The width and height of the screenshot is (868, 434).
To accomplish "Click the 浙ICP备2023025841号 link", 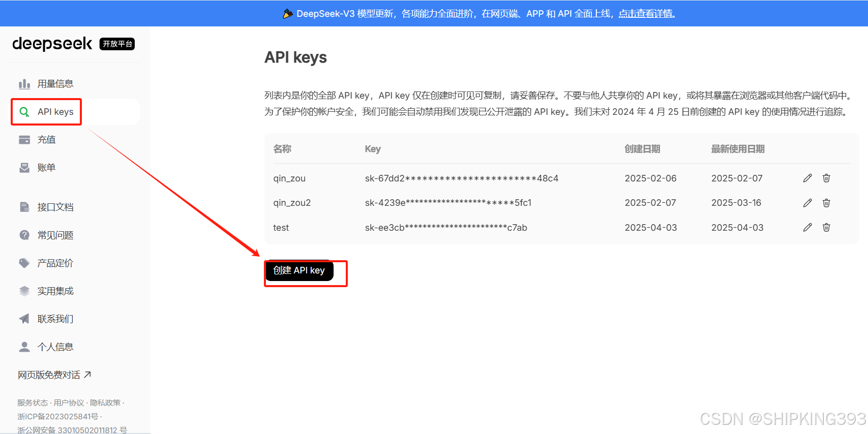I will click(x=58, y=416).
